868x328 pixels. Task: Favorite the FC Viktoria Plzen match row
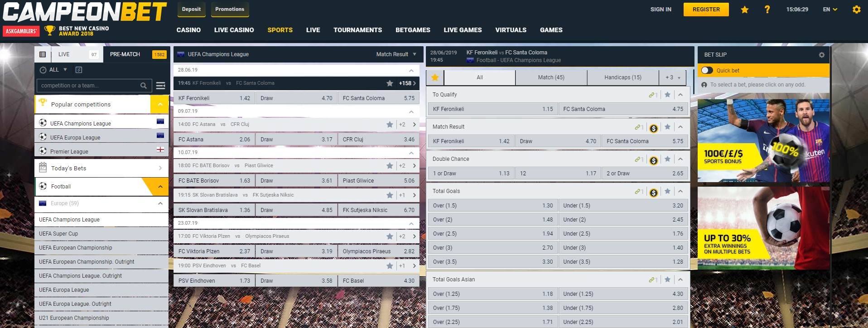tap(390, 236)
